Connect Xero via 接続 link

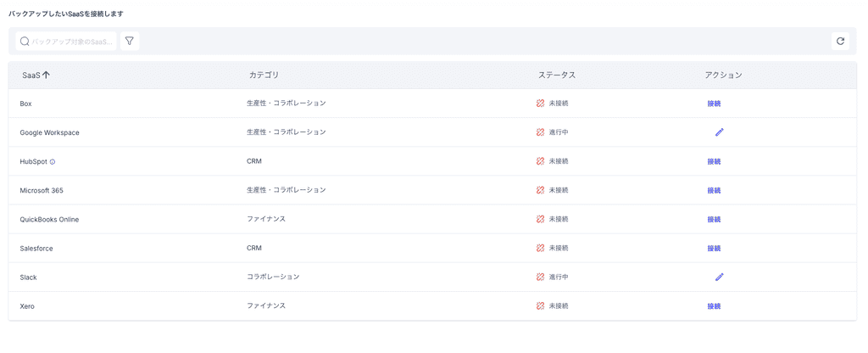(714, 305)
